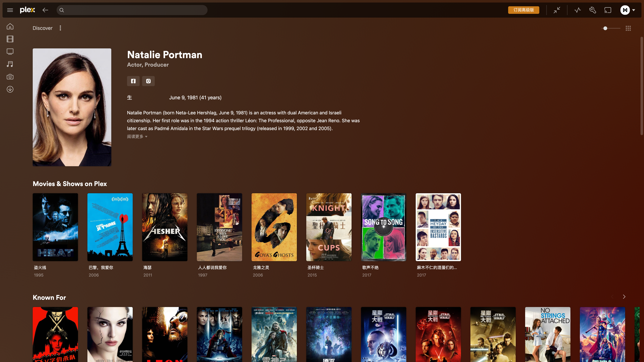Open Natalie Portman's Instagram profile
Viewport: 644px width, 362px height.
pyautogui.click(x=148, y=81)
